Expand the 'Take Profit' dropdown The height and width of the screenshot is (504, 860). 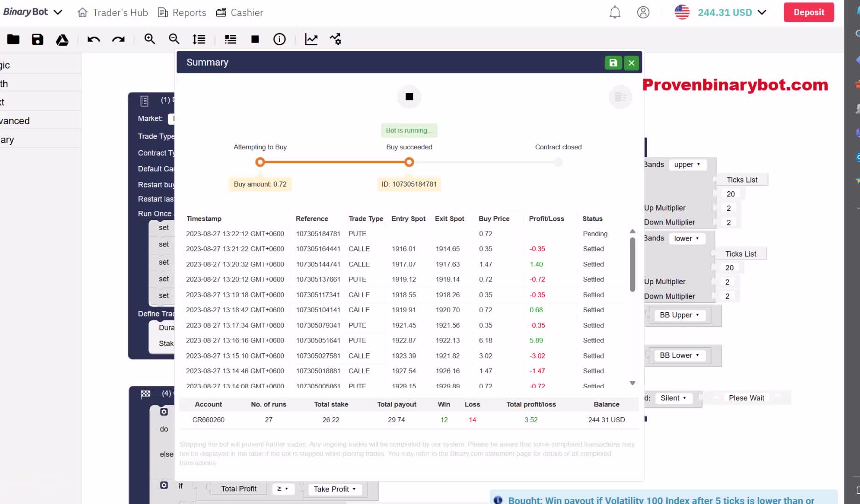(334, 489)
